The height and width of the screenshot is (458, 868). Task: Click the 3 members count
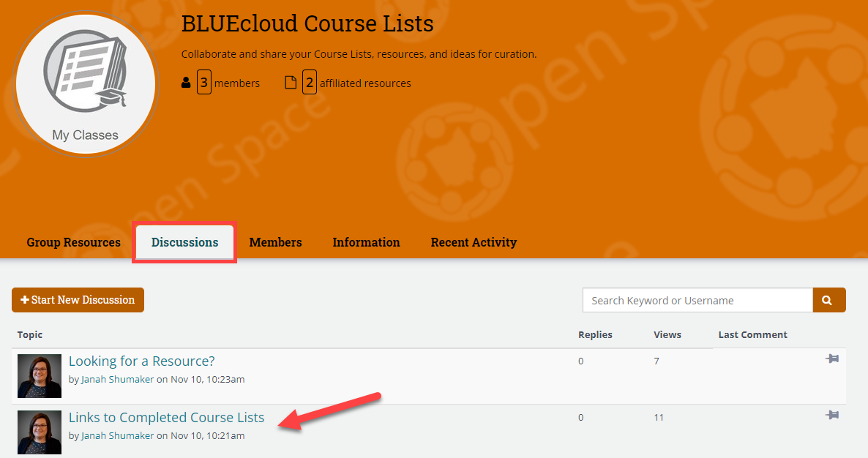(204, 83)
